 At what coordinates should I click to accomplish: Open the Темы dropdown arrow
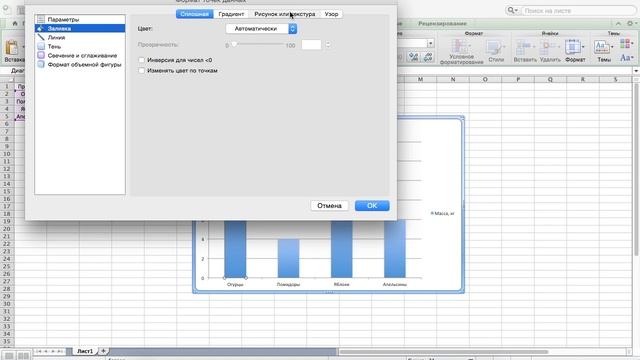612,47
